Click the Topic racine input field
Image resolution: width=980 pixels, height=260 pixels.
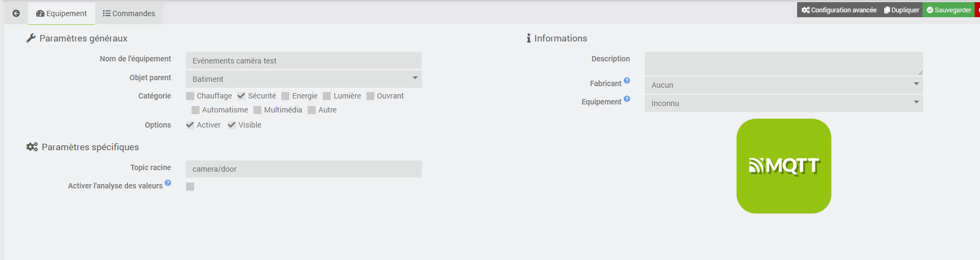pyautogui.click(x=304, y=169)
